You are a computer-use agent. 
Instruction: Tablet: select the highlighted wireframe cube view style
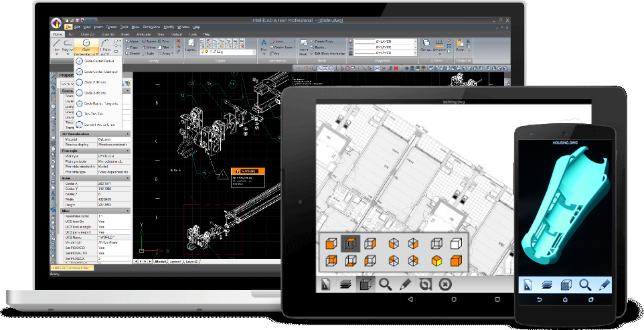coord(350,244)
